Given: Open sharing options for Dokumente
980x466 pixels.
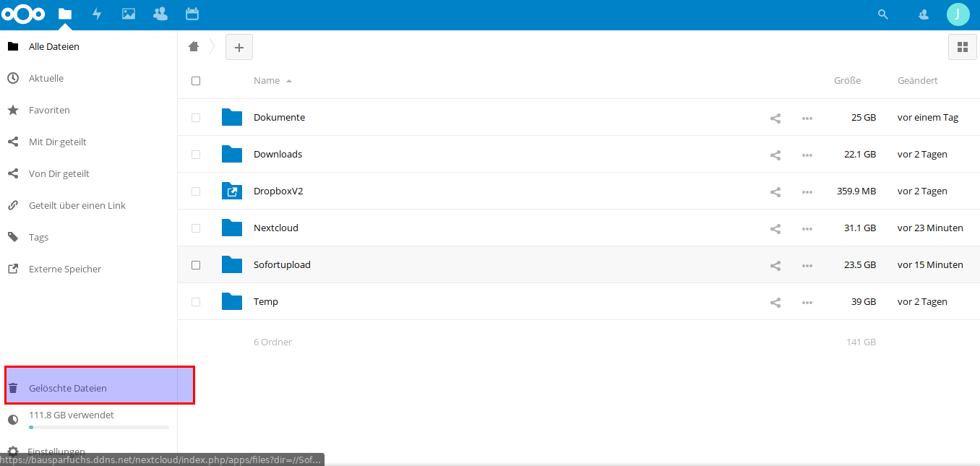Looking at the screenshot, I should click(775, 117).
